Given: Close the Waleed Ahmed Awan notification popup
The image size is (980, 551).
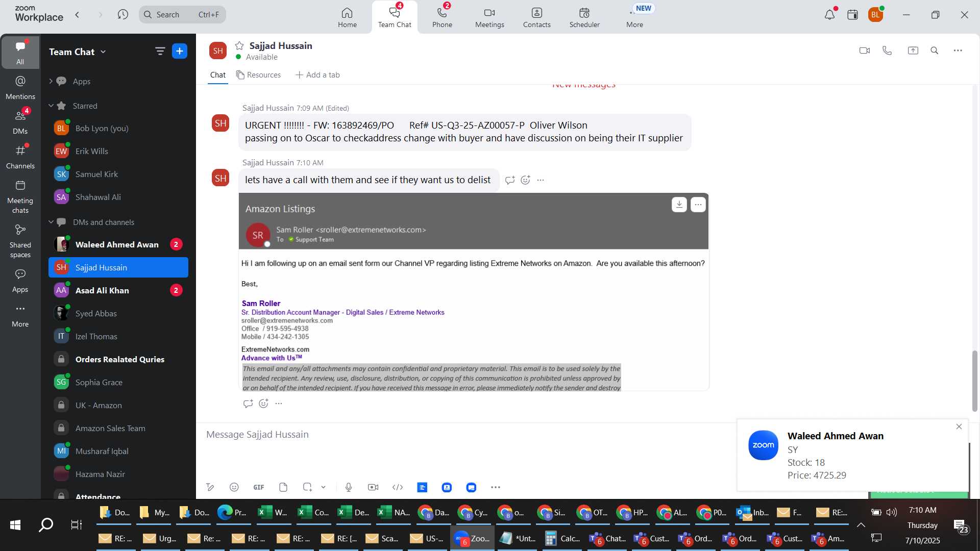Looking at the screenshot, I should (959, 427).
